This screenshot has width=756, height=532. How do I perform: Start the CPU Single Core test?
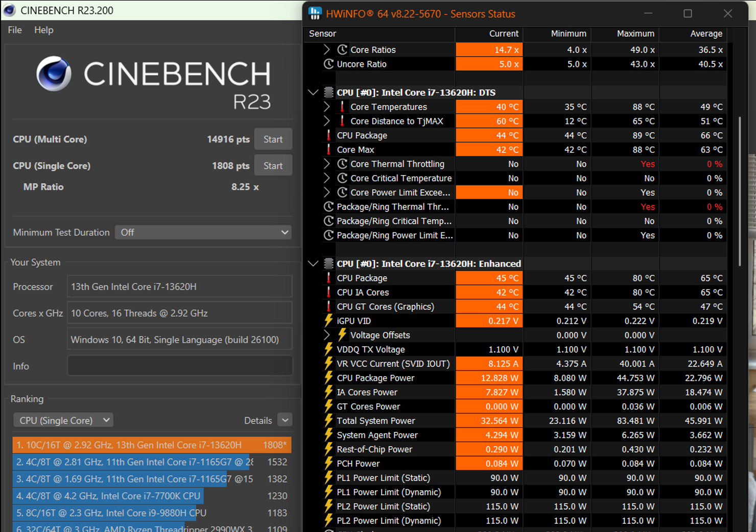[273, 166]
